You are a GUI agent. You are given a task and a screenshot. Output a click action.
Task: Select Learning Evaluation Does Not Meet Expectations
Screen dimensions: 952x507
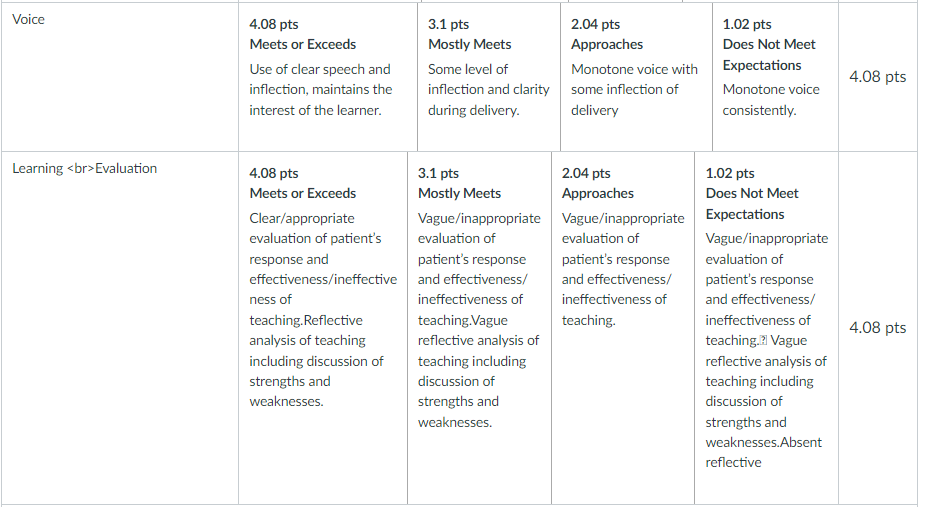[766, 328]
